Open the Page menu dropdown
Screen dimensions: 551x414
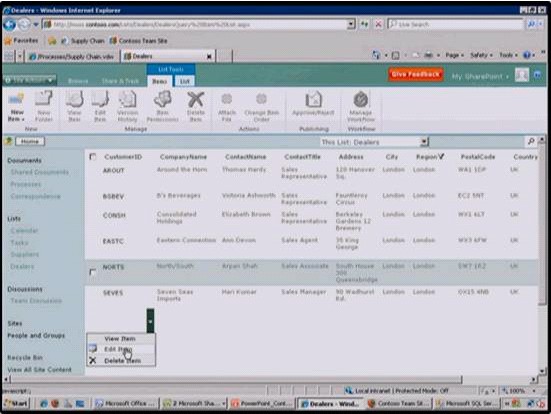click(455, 55)
